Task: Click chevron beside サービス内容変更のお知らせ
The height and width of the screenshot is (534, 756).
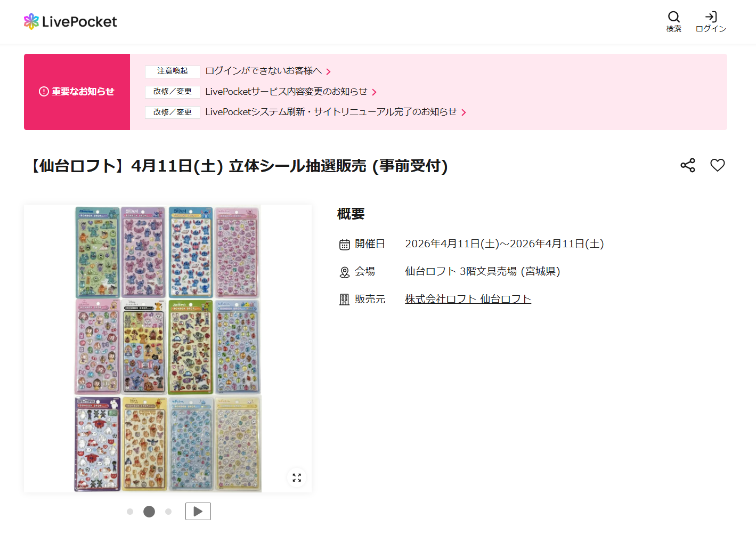Action: (375, 92)
